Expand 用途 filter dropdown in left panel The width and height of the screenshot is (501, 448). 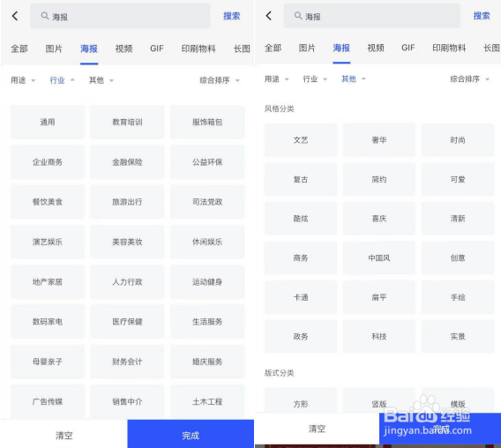click(23, 80)
